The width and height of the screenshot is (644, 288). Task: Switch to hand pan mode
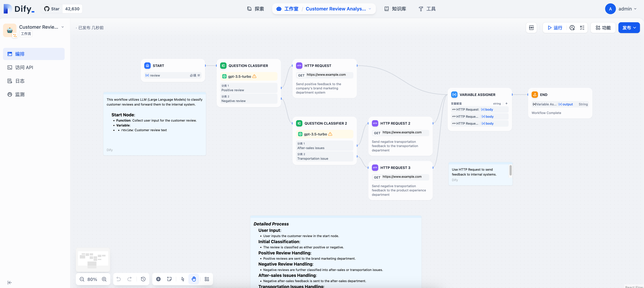tap(194, 279)
